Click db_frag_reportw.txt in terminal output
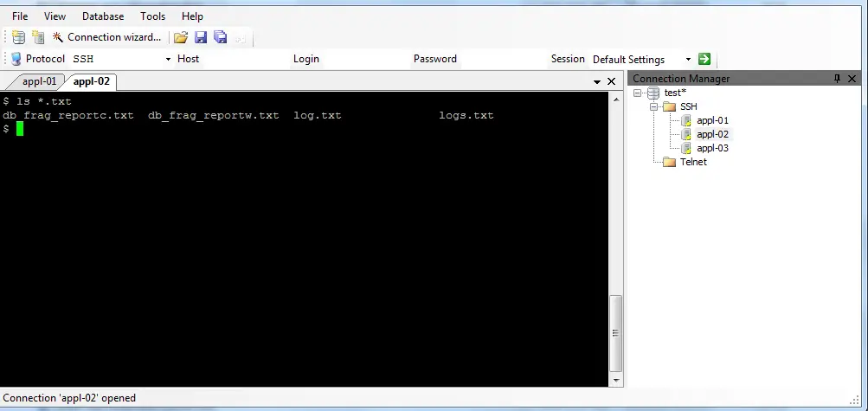Viewport: 868px width, 411px height. tap(214, 116)
